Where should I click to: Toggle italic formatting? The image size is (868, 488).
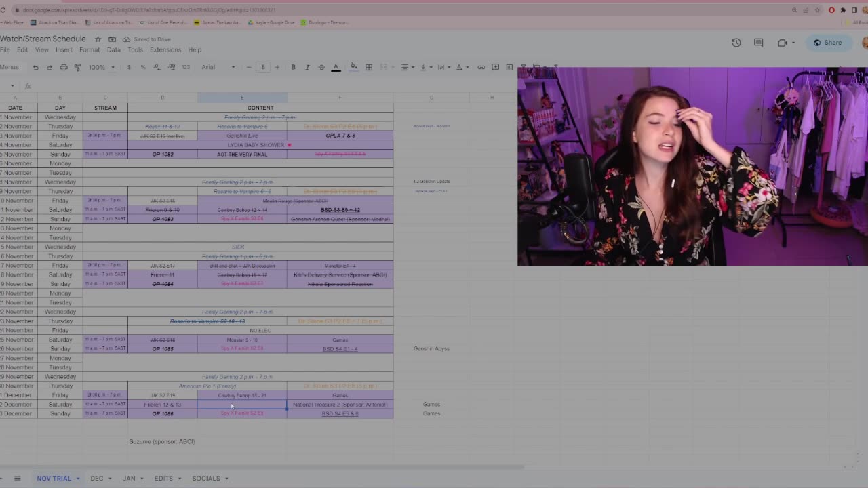(307, 67)
